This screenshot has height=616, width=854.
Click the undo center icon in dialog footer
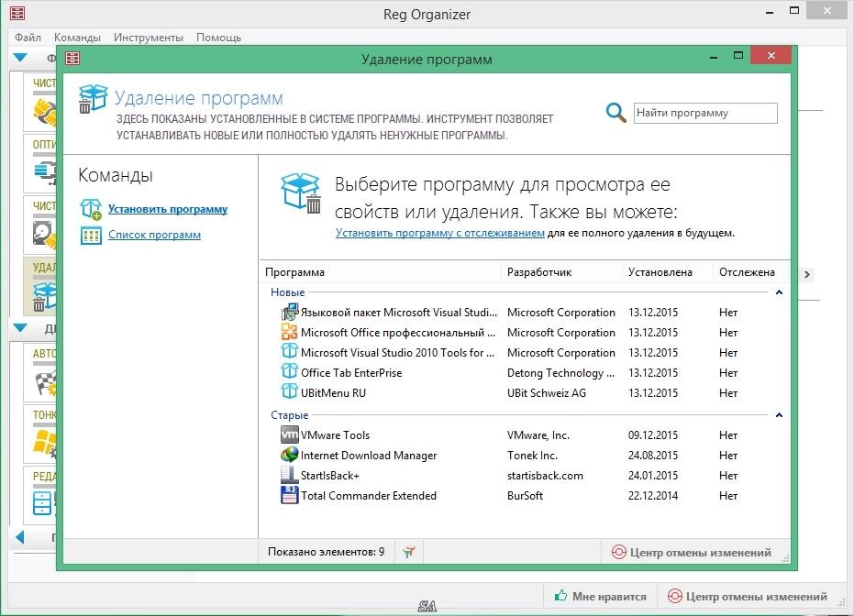click(x=618, y=553)
